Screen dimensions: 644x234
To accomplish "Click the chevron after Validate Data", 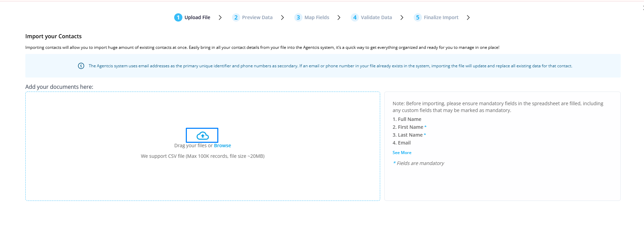I will 402,17.
